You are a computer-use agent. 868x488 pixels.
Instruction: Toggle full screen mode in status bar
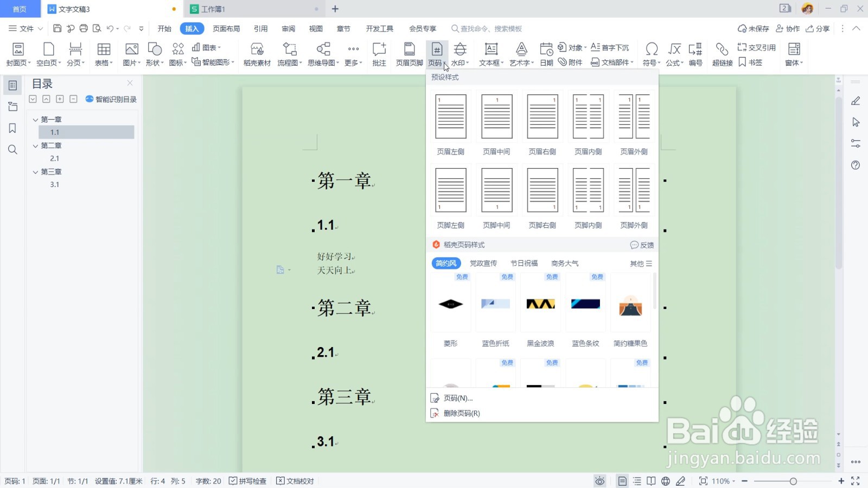(x=856, y=481)
